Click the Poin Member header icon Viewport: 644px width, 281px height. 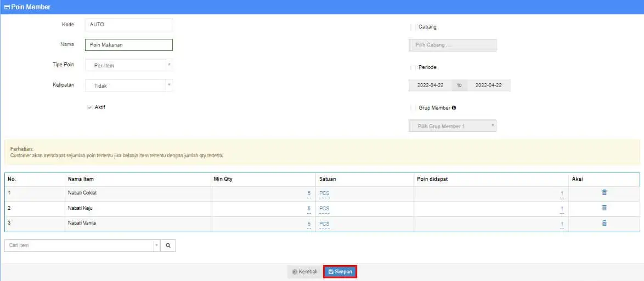click(x=7, y=7)
